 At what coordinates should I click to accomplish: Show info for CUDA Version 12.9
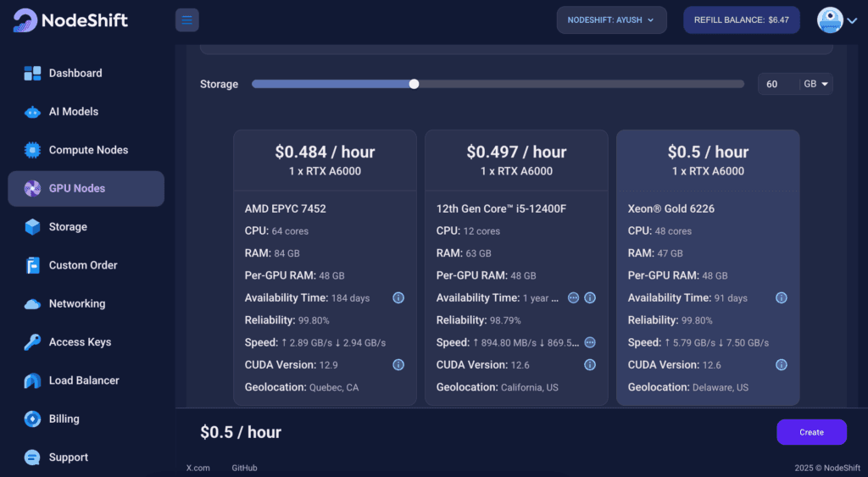398,364
